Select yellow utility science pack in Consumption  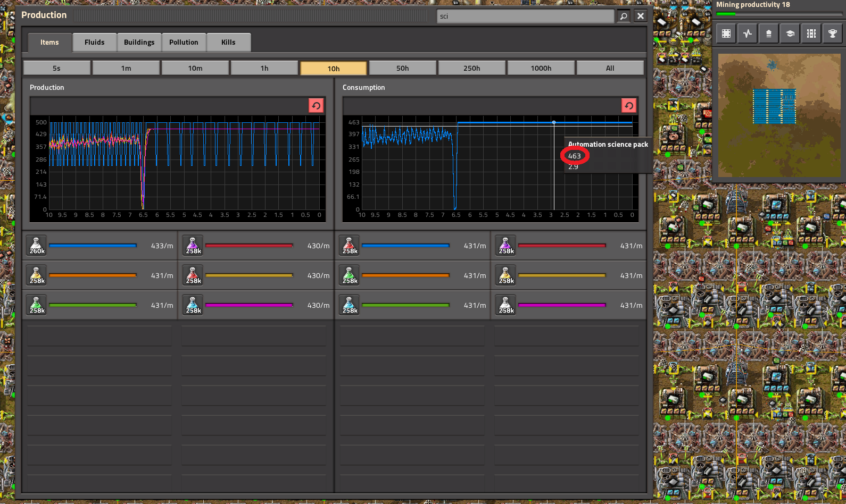tap(506, 275)
